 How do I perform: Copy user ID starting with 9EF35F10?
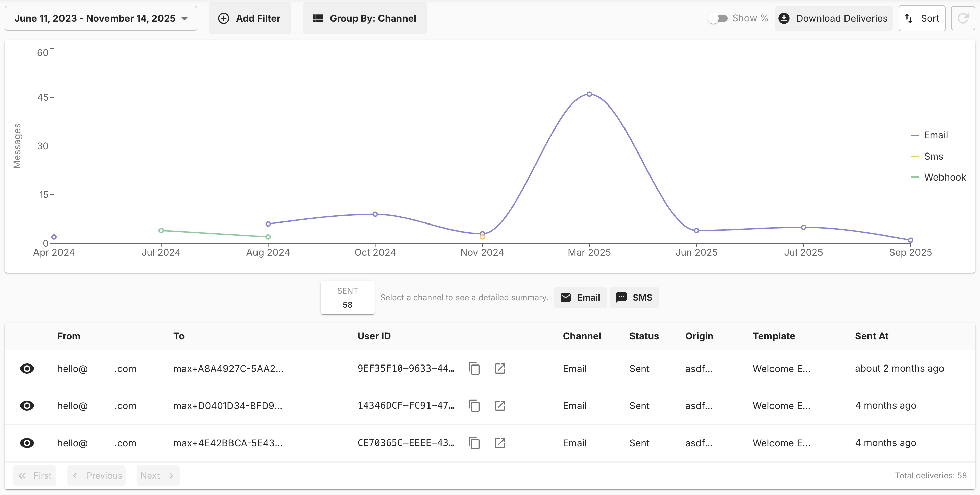pyautogui.click(x=474, y=369)
